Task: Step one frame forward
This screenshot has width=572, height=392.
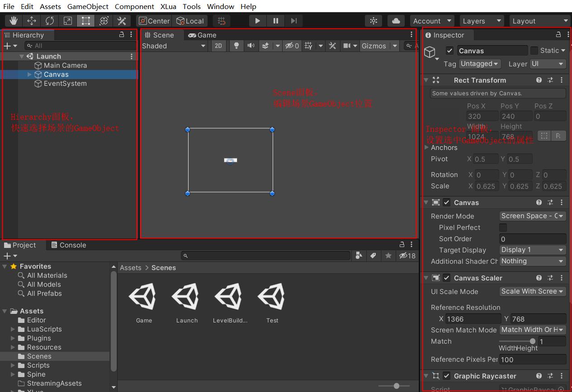Action: tap(294, 21)
